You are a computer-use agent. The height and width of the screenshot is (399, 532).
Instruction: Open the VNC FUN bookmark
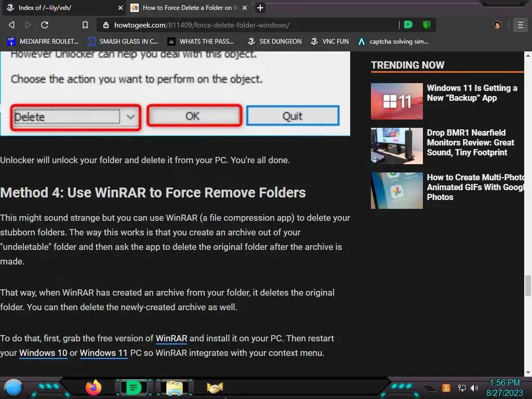pos(329,42)
